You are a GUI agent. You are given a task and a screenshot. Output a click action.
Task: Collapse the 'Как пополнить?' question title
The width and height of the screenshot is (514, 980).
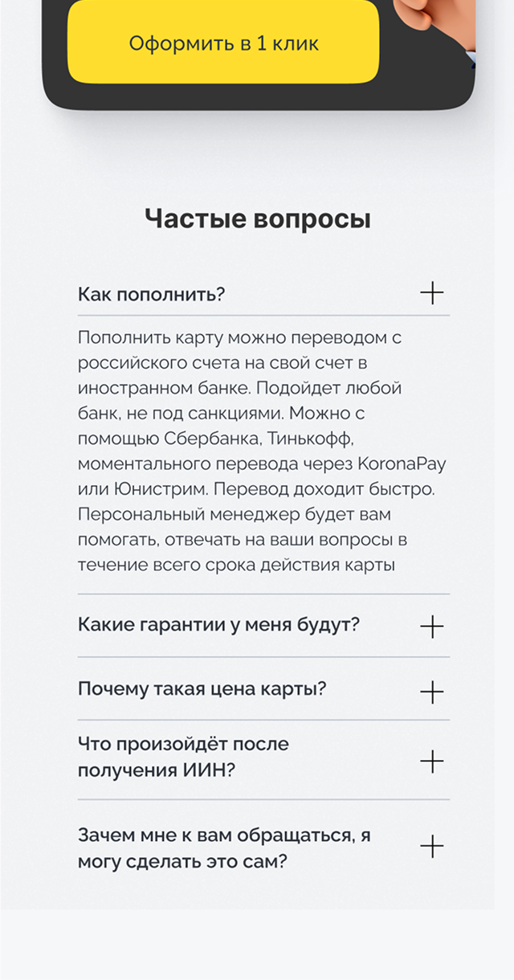[x=151, y=294]
